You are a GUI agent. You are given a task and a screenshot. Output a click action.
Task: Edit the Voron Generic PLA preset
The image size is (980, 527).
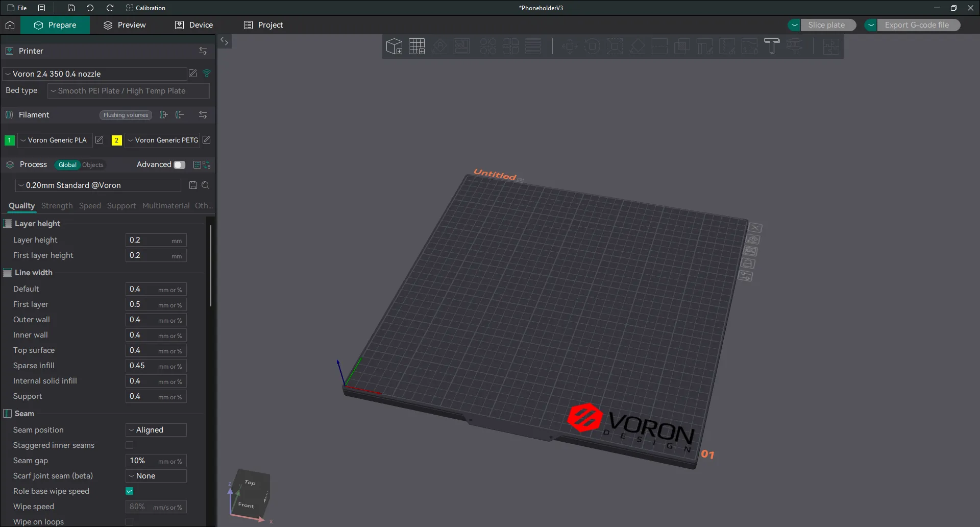click(100, 140)
